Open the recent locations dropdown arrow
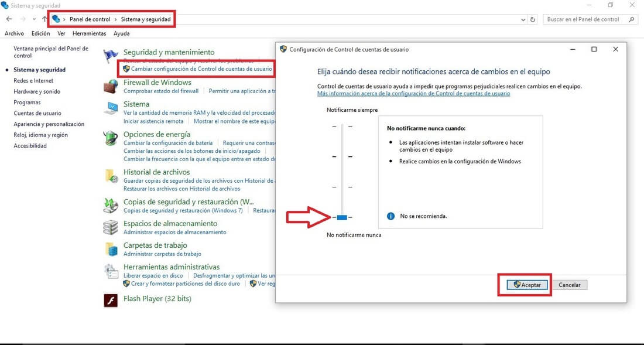 point(34,19)
